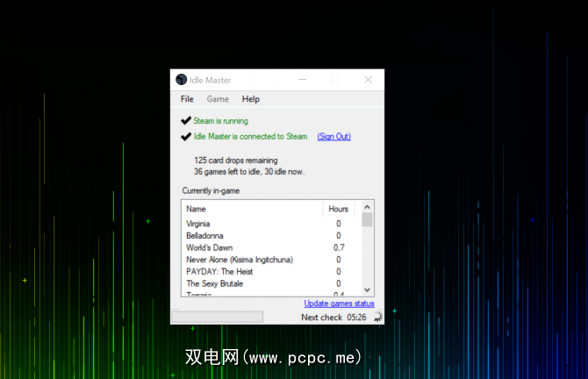
Task: Click the games list scrollbar thumb
Action: tap(367, 219)
